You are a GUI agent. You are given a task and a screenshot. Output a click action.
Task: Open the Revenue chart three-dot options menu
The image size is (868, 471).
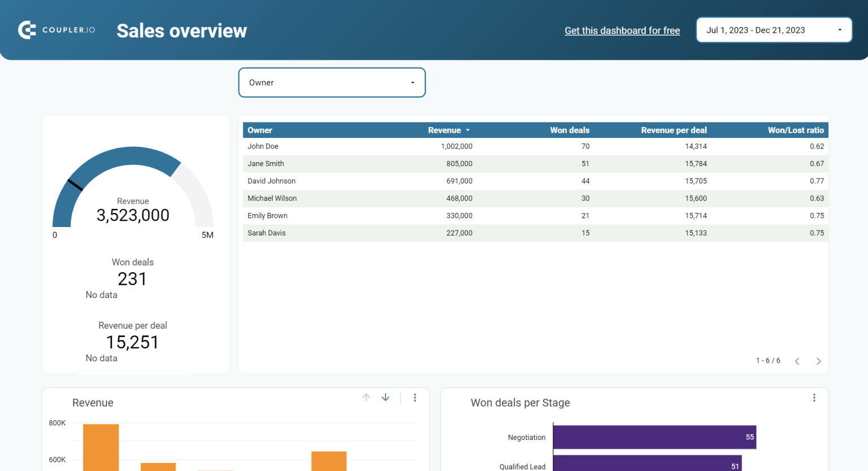(415, 397)
